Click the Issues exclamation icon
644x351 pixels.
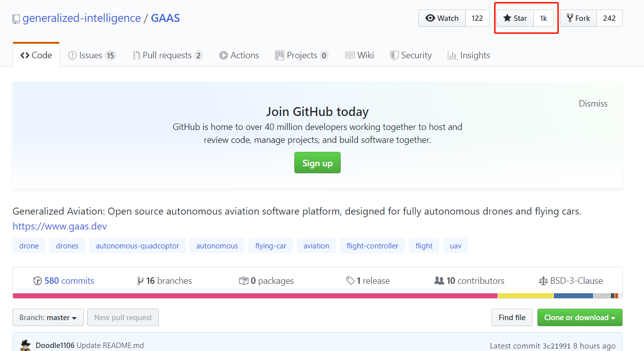click(72, 55)
